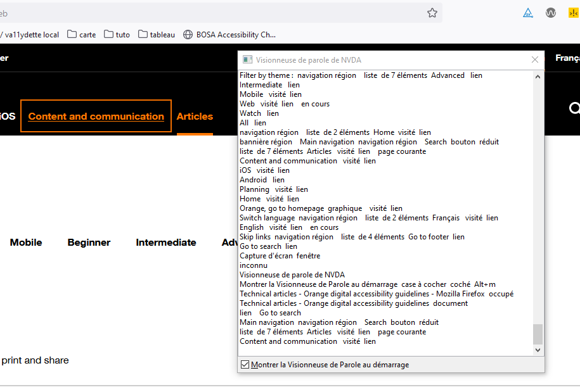
Task: Click the WAVE extension icon in the toolbar
Action: 550,12
